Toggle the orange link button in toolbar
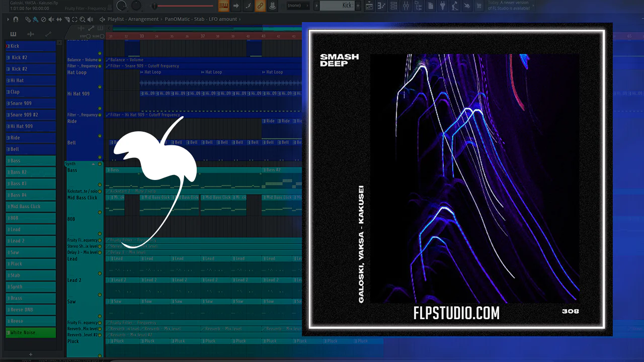Screen dimensions: 644x362 [260, 6]
